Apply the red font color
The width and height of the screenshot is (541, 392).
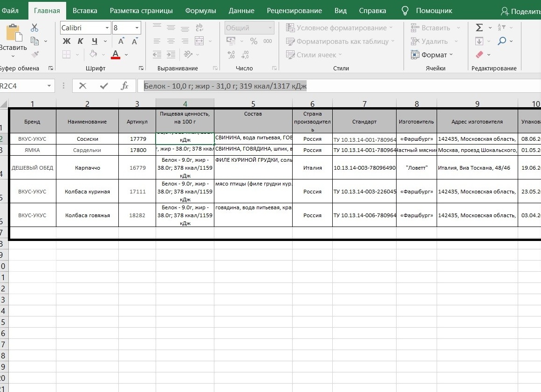(116, 55)
